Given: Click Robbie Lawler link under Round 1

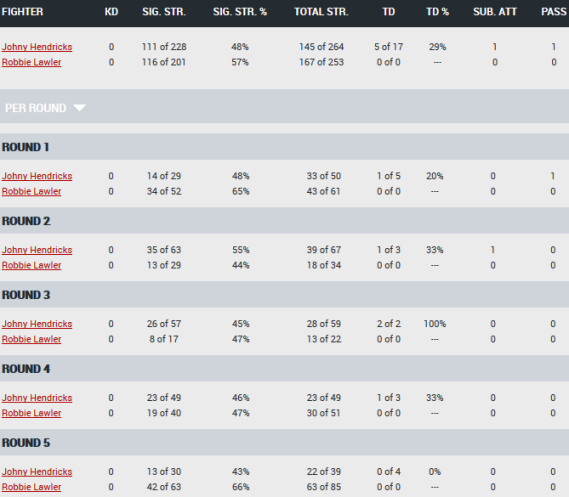Looking at the screenshot, I should click(x=32, y=191).
